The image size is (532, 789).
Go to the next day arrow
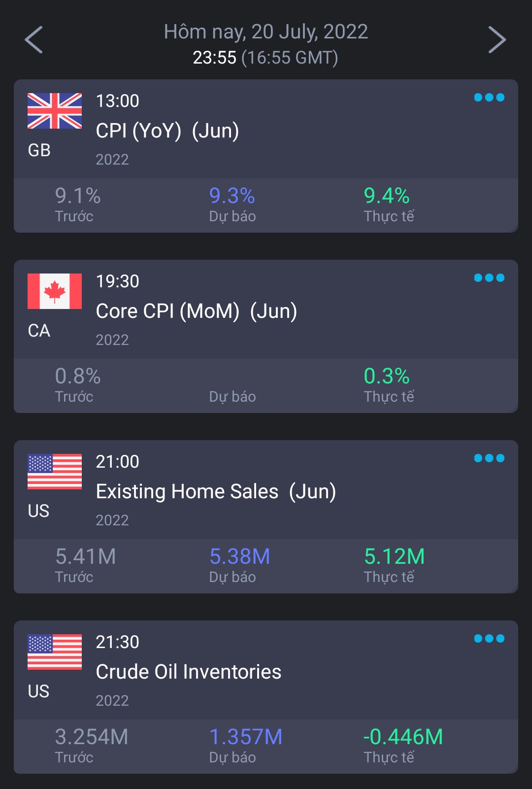pos(497,40)
